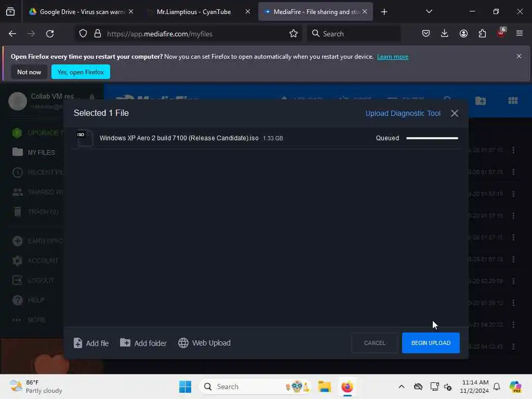The width and height of the screenshot is (532, 399).
Task: Close the MediaFire tab
Action: 365,11
